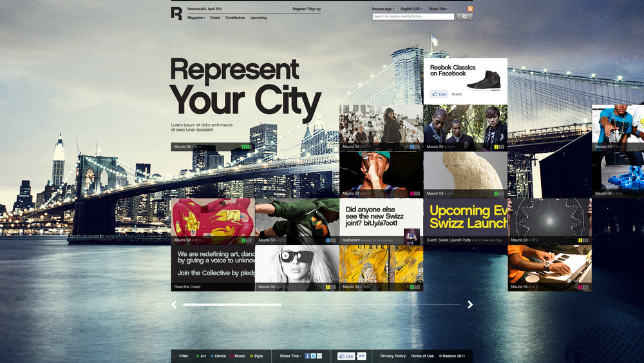
Task: Click the Filter label in footer
Action: (184, 356)
